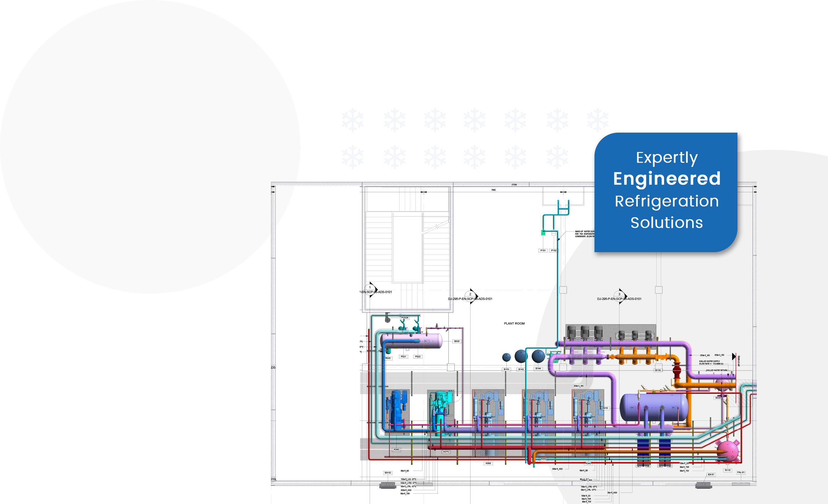Click the CHILLED WATER SUPPLY annotation text
828x504 pixels.
(x=709, y=361)
